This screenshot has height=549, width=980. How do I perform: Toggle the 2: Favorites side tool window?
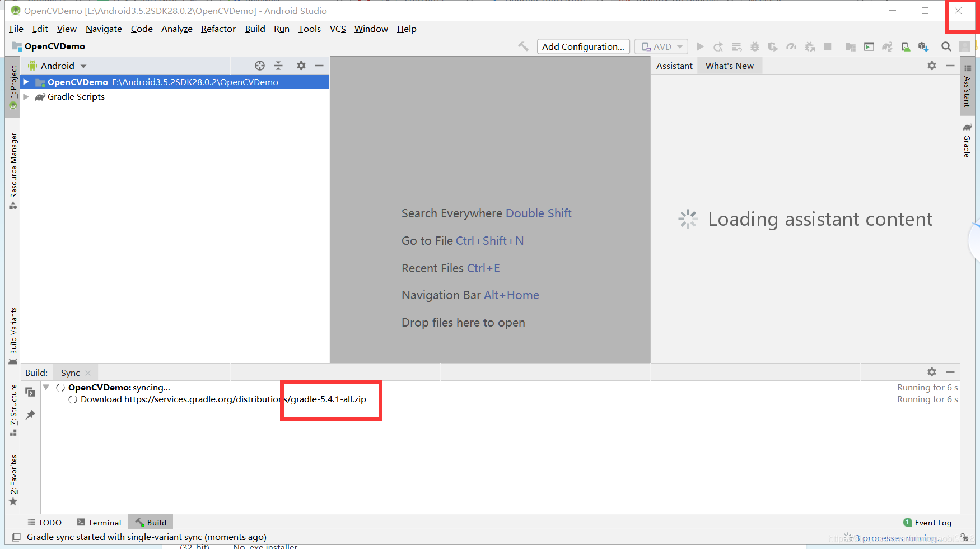click(x=13, y=480)
